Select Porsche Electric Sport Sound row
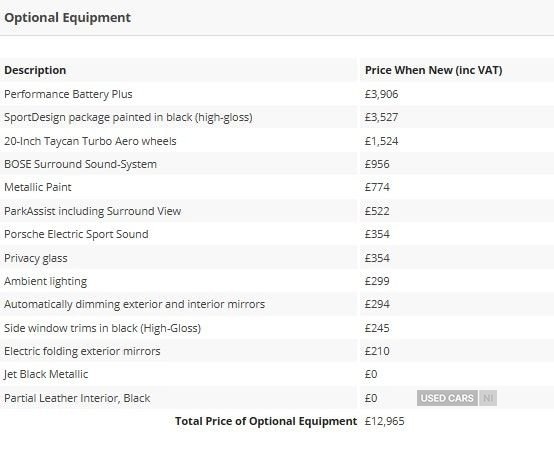 (x=277, y=234)
